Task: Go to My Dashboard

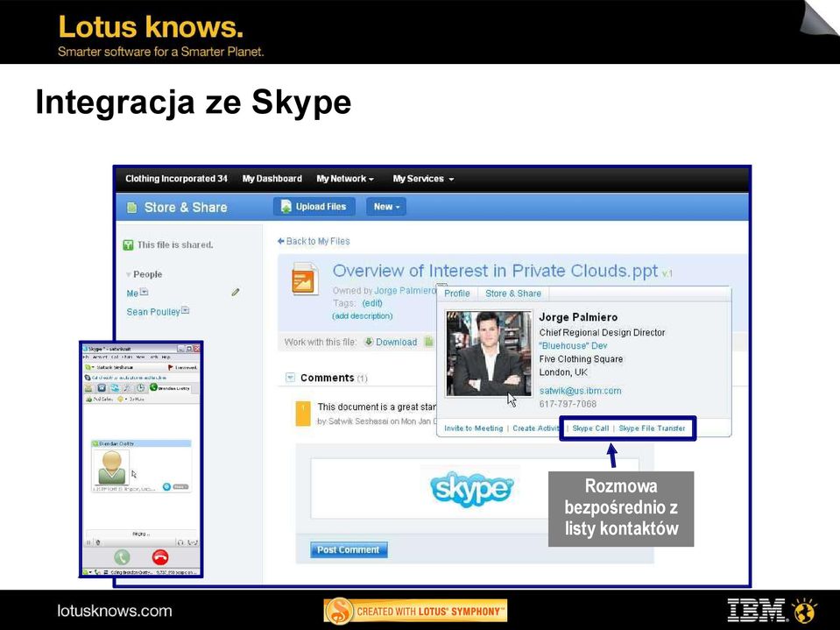Action: coord(272,179)
